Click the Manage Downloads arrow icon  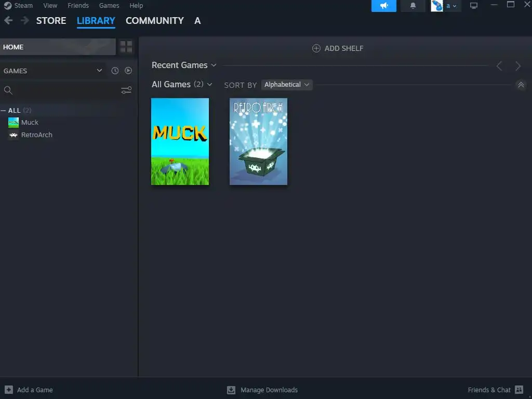pyautogui.click(x=231, y=390)
